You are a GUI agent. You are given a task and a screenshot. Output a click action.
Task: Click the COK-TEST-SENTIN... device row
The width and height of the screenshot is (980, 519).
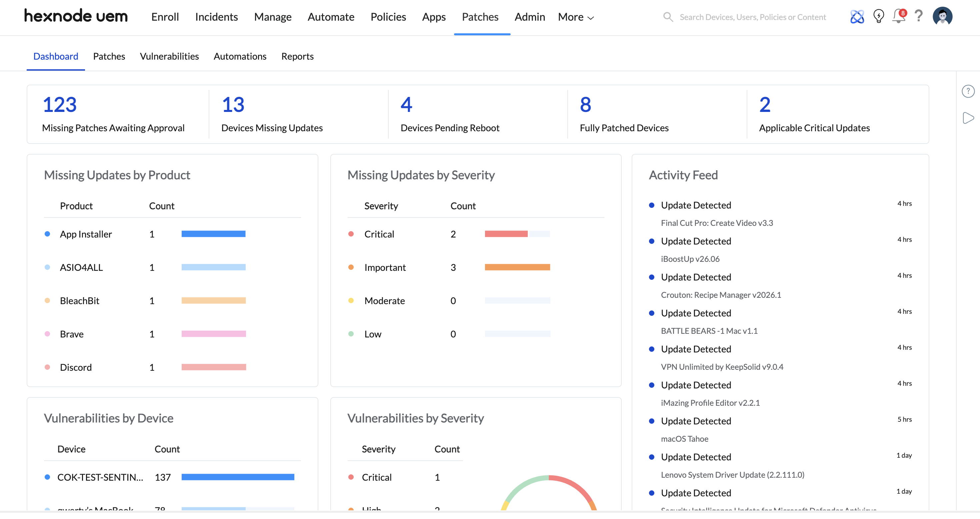(x=172, y=477)
